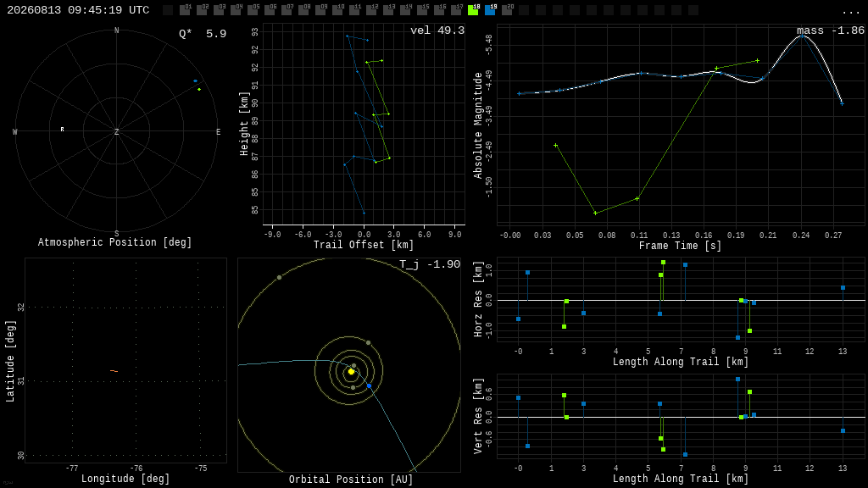
Task: Select station box 07 in top bar
Action: [287, 10]
